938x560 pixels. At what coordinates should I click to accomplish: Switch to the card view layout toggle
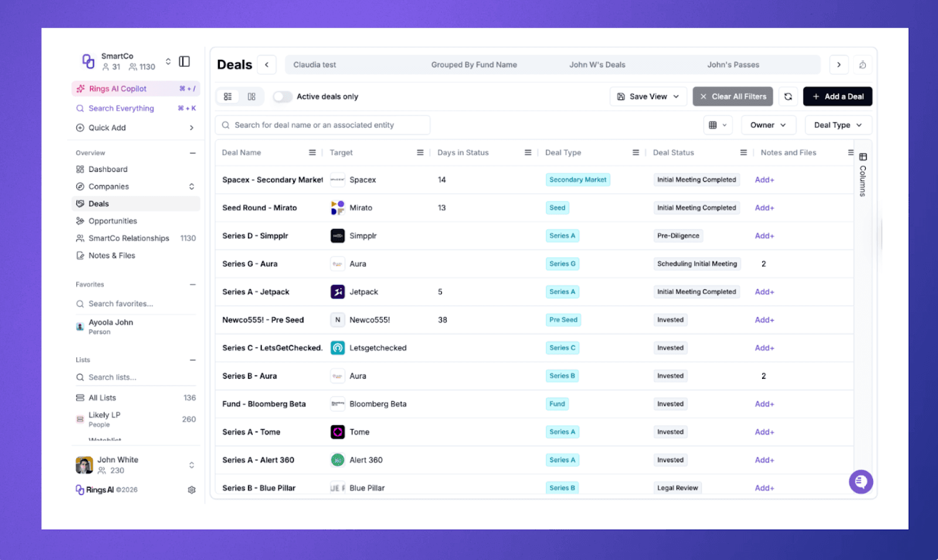[x=250, y=96]
